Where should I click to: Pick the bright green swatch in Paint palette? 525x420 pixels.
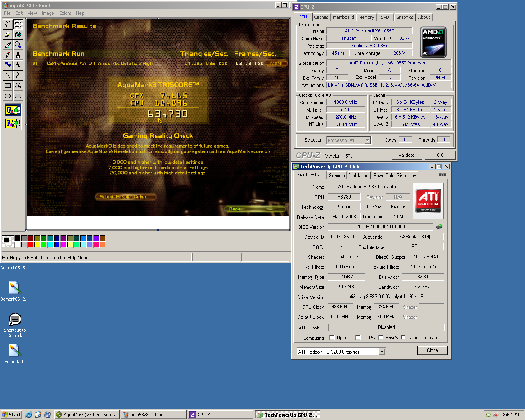coord(44,245)
